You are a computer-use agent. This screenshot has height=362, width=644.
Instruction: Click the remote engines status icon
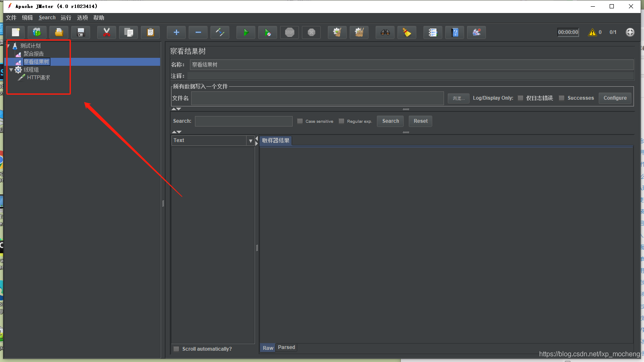(x=630, y=32)
